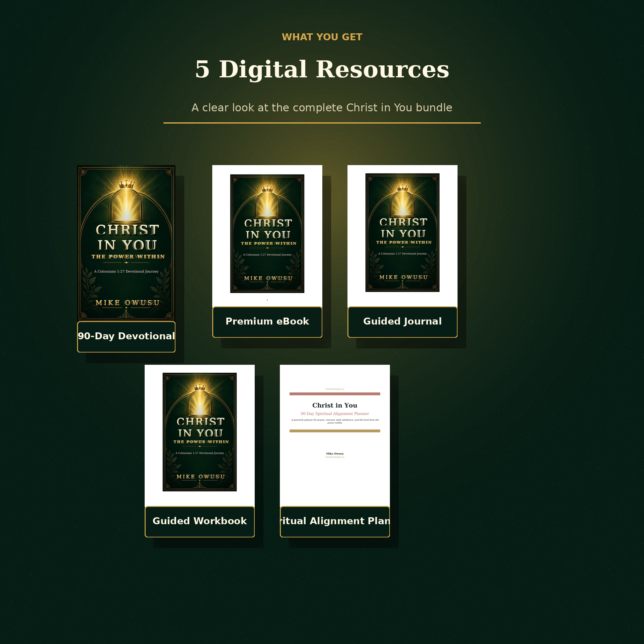Viewport: 644px width, 644px height.
Task: Click the "5 Digital Resources" heading
Action: [322, 69]
